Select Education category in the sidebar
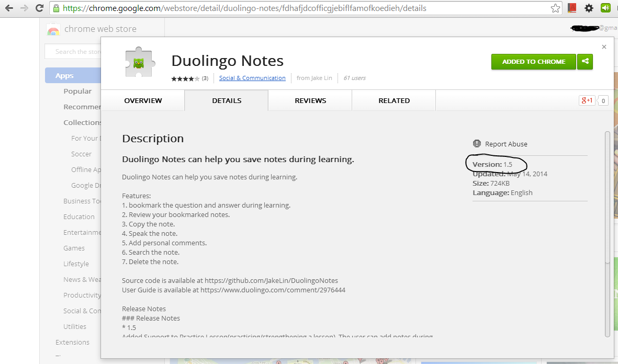This screenshot has height=364, width=618. pos(79,217)
